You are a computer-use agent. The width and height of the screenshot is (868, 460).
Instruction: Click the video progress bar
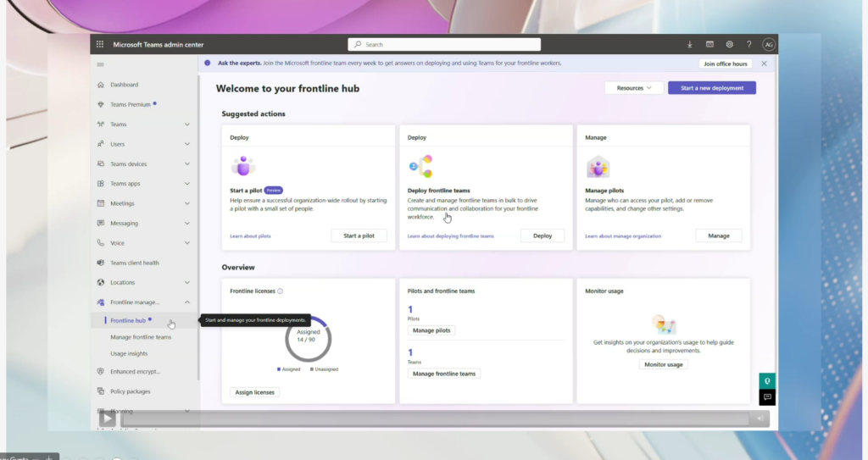pyautogui.click(x=435, y=419)
